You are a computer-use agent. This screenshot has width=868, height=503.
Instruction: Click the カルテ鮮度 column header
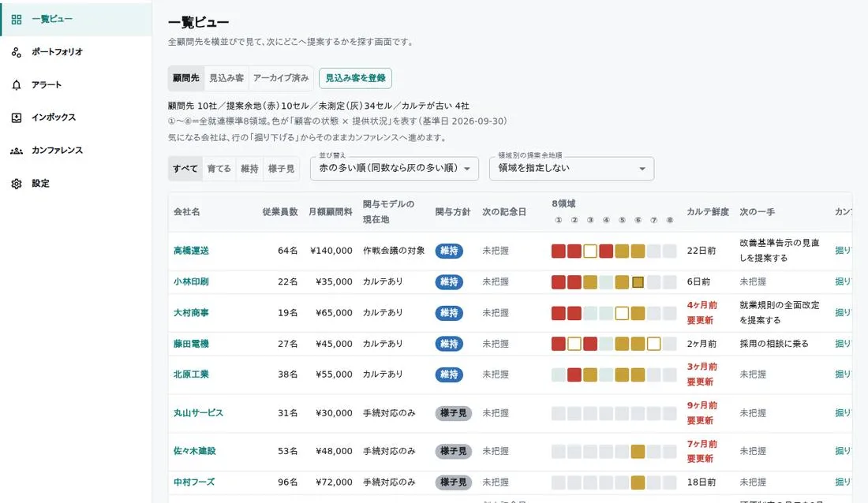[x=708, y=212]
